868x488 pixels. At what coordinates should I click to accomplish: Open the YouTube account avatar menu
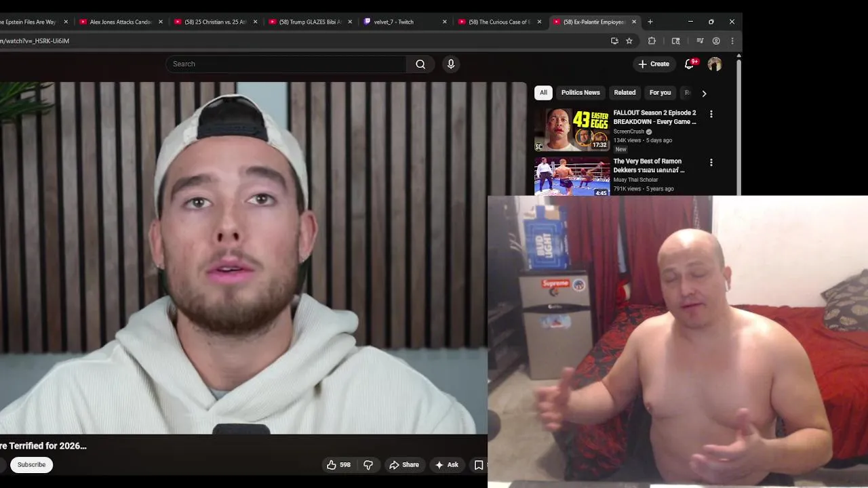pos(715,64)
